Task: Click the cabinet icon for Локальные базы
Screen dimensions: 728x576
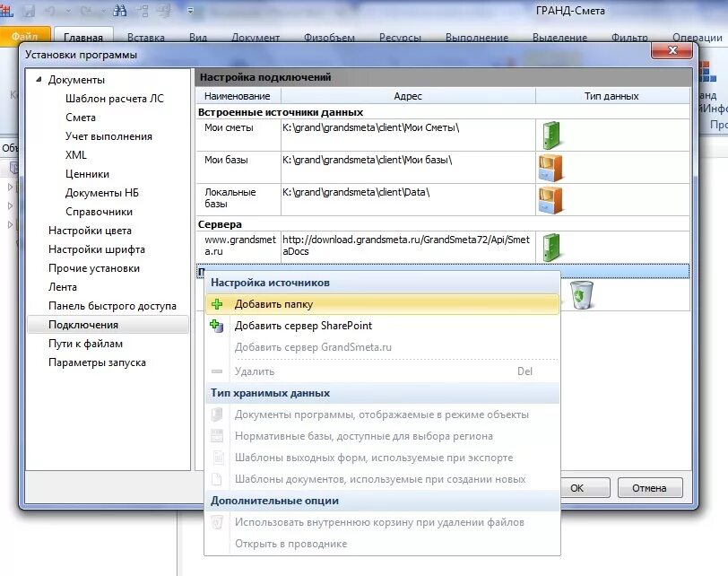Action: (550, 200)
